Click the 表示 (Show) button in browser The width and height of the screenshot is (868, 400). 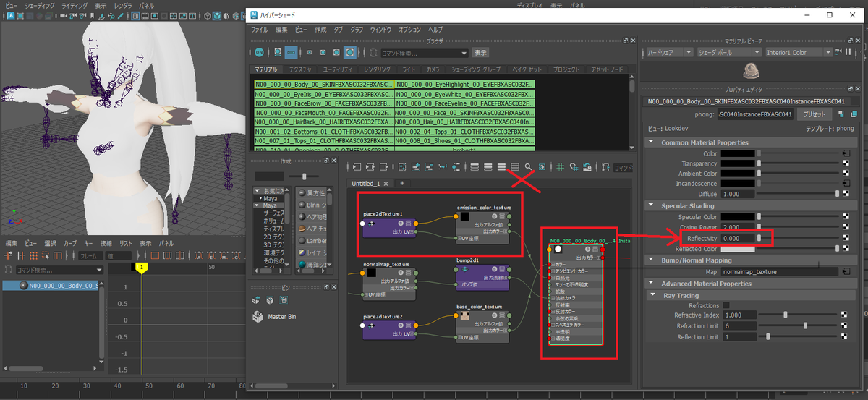click(480, 53)
